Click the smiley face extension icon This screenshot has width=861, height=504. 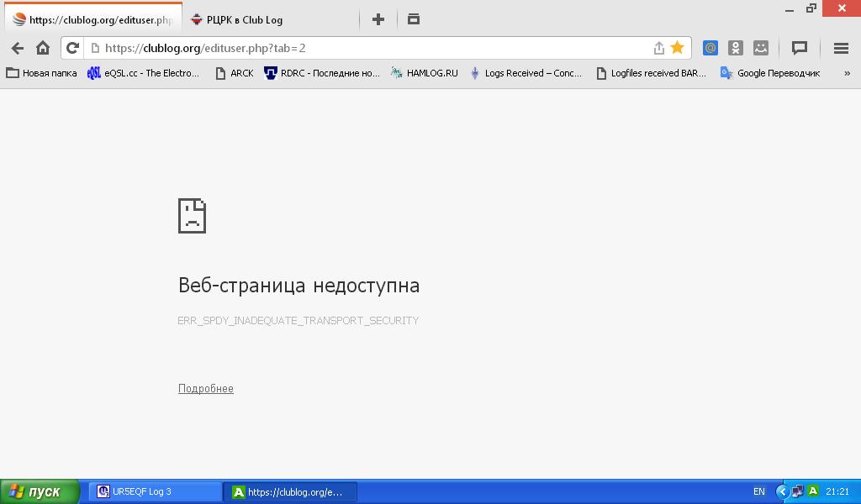(761, 48)
